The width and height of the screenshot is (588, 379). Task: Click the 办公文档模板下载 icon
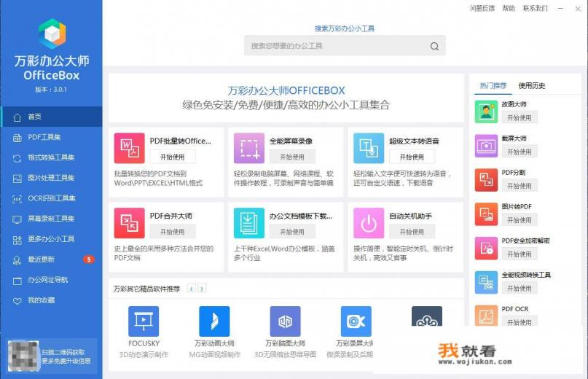point(249,223)
